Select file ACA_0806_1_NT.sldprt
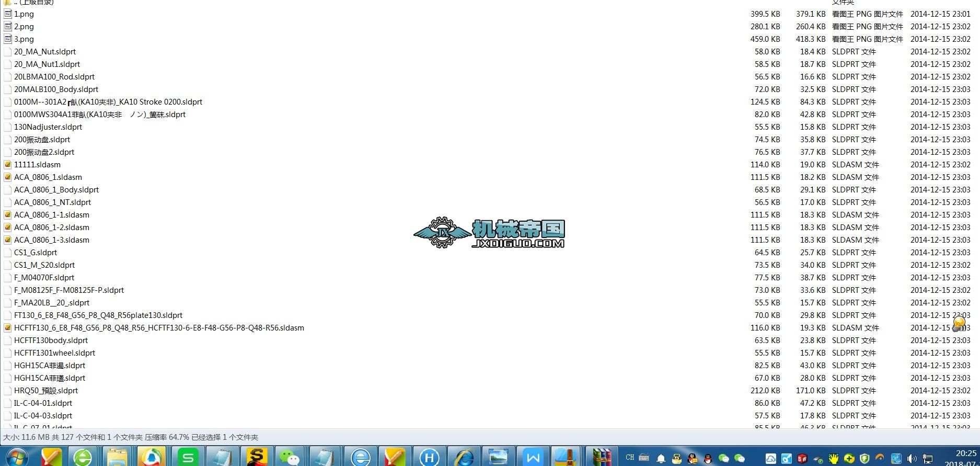This screenshot has width=980, height=466. click(x=52, y=202)
